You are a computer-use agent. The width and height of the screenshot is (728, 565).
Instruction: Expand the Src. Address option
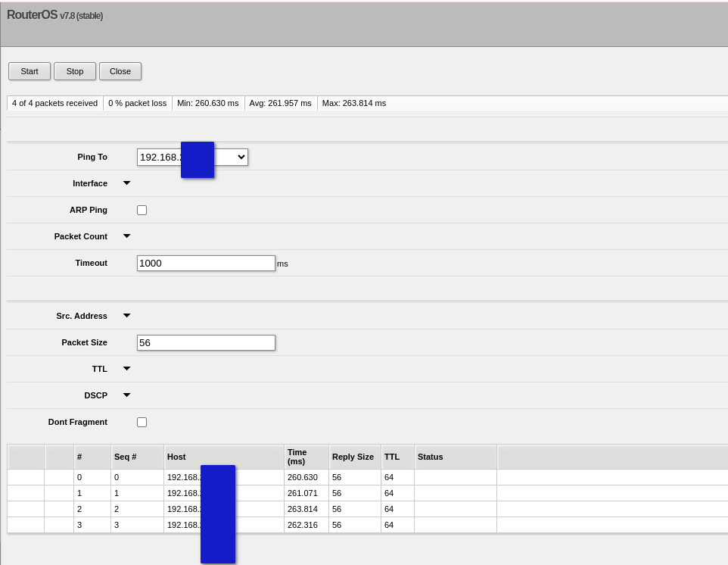click(x=126, y=316)
